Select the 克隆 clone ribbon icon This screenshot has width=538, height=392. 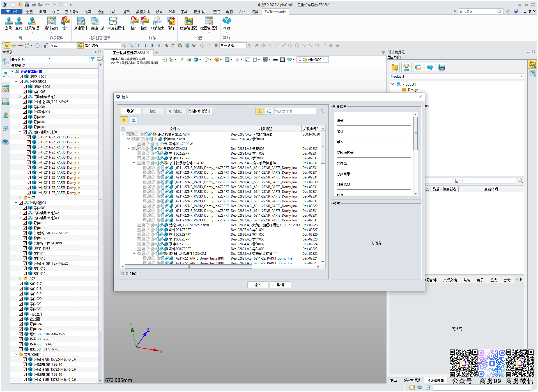tap(94, 23)
